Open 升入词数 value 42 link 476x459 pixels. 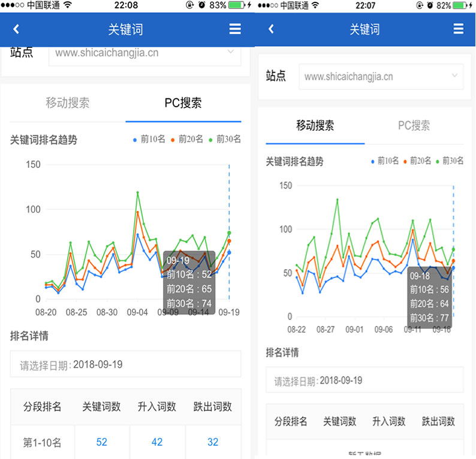tap(157, 442)
